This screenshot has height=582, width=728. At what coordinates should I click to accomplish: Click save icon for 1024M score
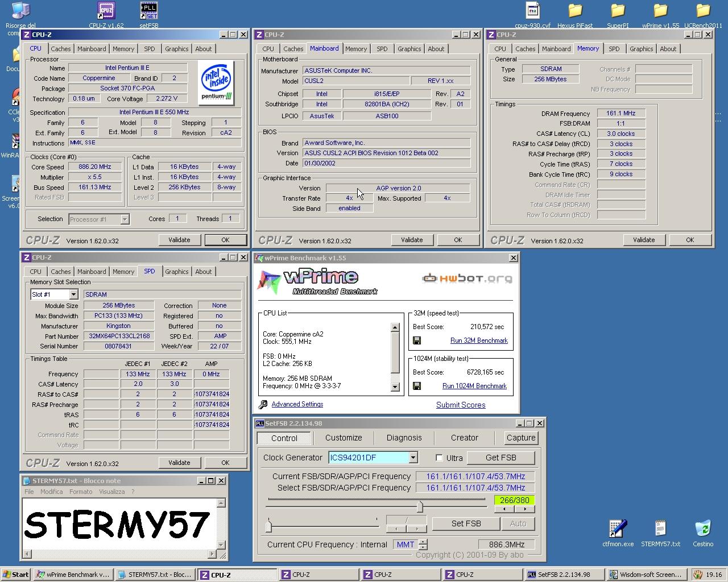[x=417, y=386]
